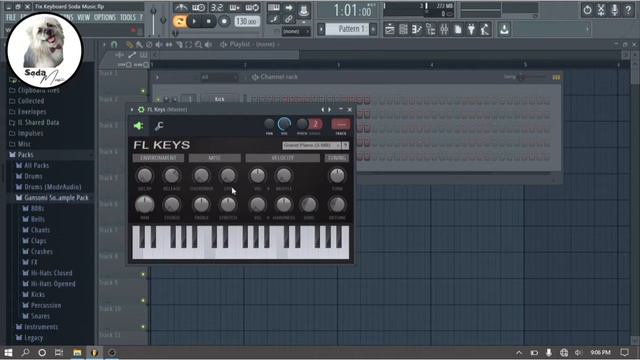The width and height of the screenshot is (640, 360).
Task: Open the Snares folder in browser
Action: click(40, 316)
